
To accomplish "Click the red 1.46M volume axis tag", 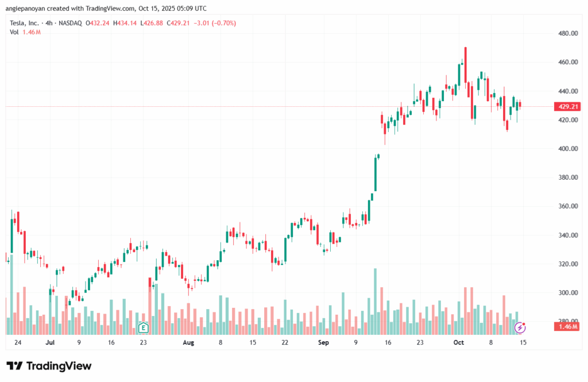I will point(566,326).
